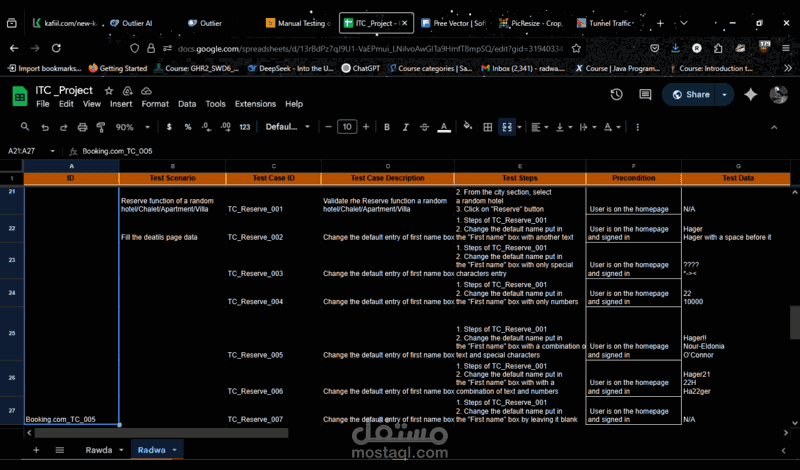The height and width of the screenshot is (470, 800).
Task: Expand the Share options arrow
Action: 724,94
